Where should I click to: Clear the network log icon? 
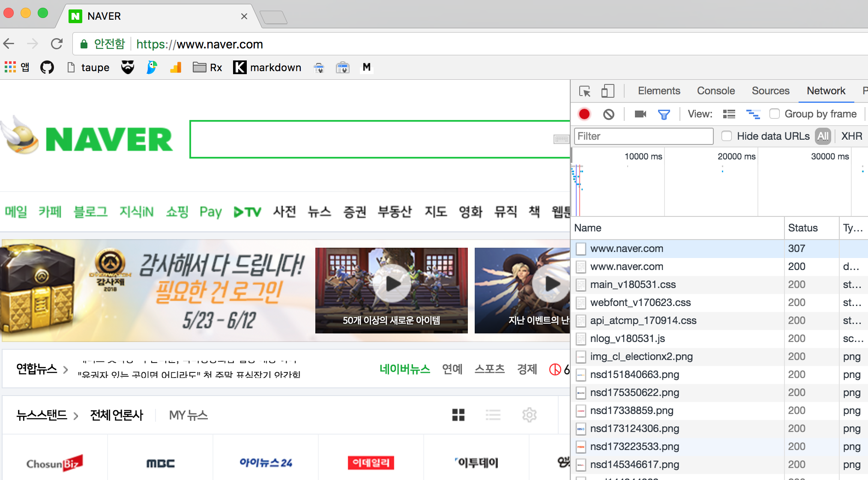point(608,114)
